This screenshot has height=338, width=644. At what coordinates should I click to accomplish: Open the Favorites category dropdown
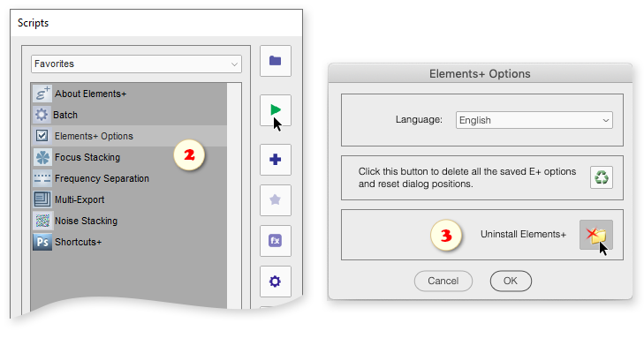(136, 64)
